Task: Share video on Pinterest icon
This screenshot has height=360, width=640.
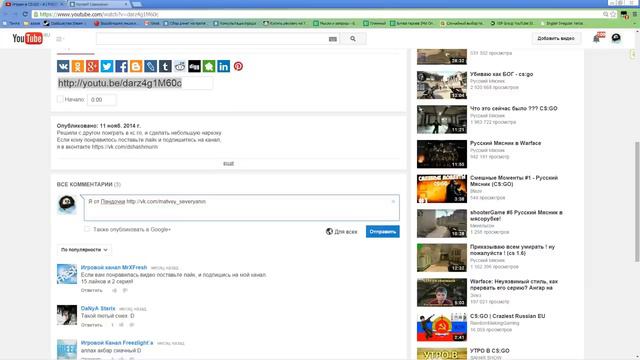Action: [x=238, y=66]
